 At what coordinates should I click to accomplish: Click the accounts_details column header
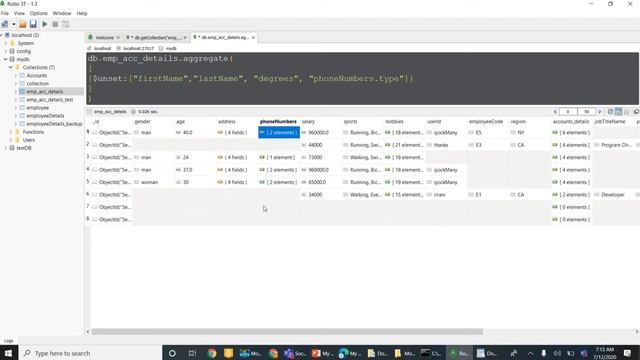click(571, 122)
